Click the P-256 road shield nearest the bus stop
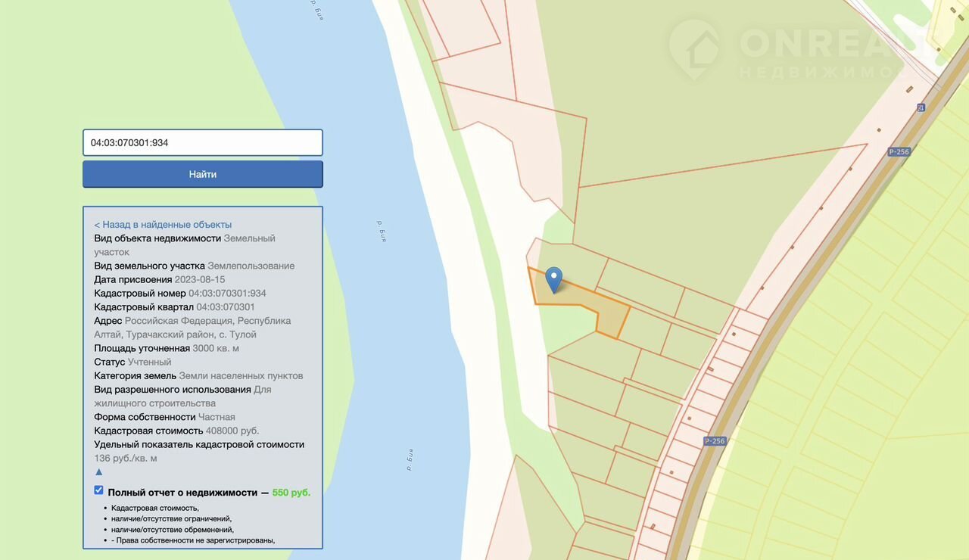This screenshot has height=560, width=969. [899, 152]
